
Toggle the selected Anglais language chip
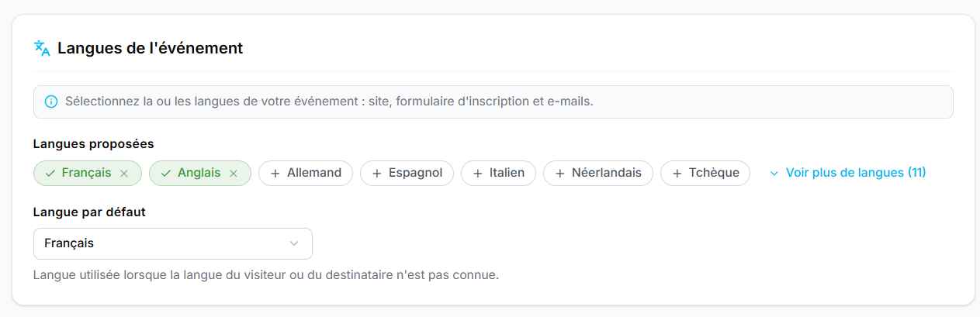pos(200,174)
